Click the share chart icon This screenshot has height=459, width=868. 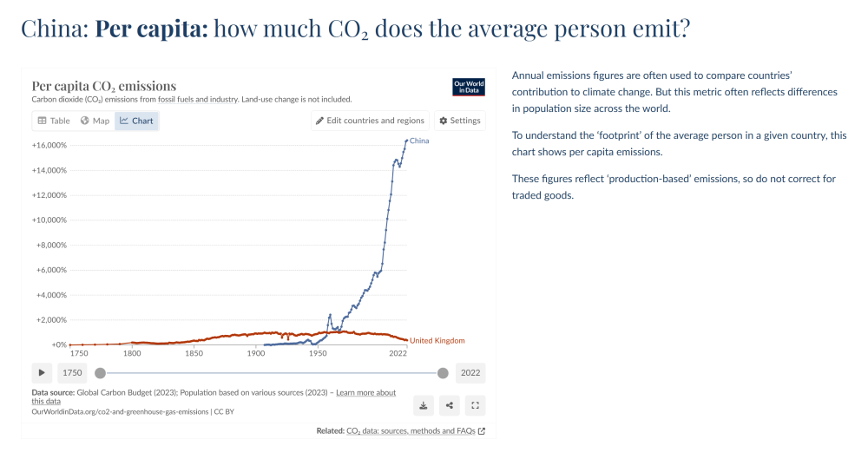pyautogui.click(x=450, y=405)
